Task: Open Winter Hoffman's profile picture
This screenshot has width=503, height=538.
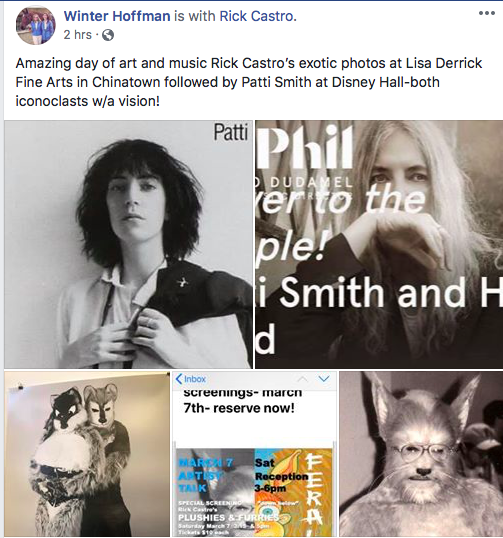Action: click(35, 25)
